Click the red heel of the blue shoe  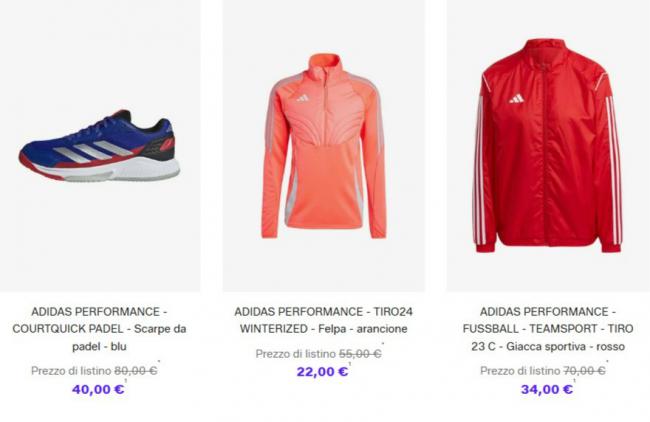click(167, 144)
